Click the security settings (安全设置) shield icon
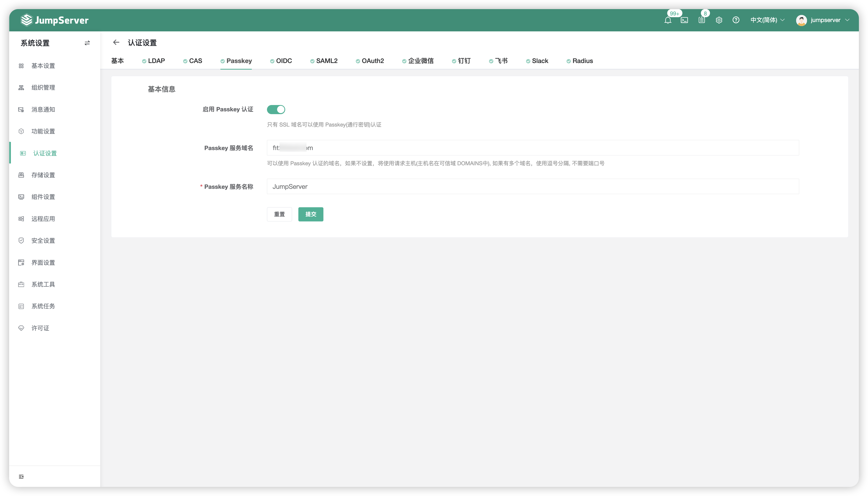868x496 pixels. 21,240
